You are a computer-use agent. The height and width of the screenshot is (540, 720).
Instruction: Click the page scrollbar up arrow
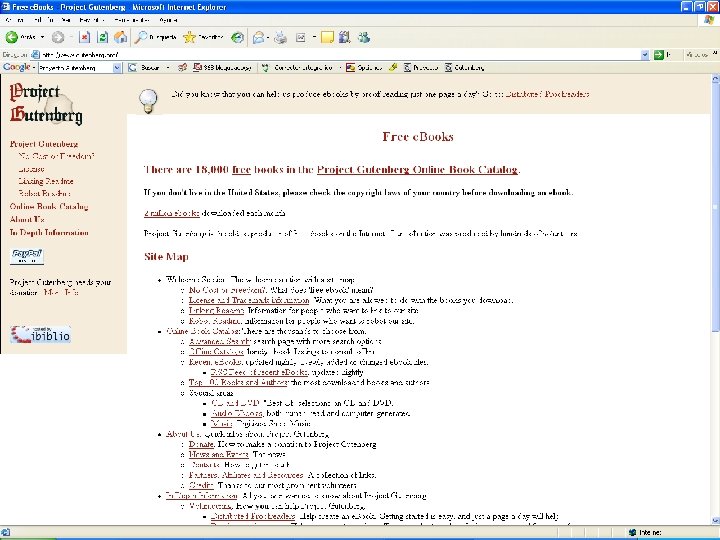coord(715,79)
